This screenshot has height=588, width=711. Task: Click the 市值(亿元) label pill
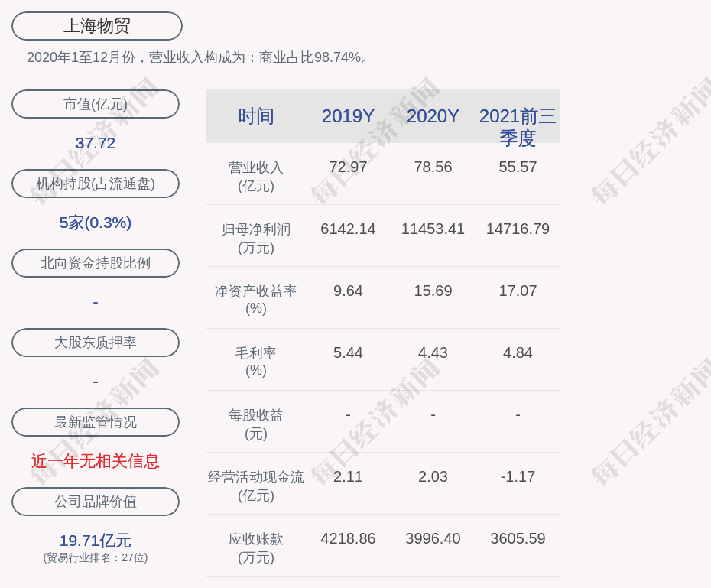pos(96,104)
